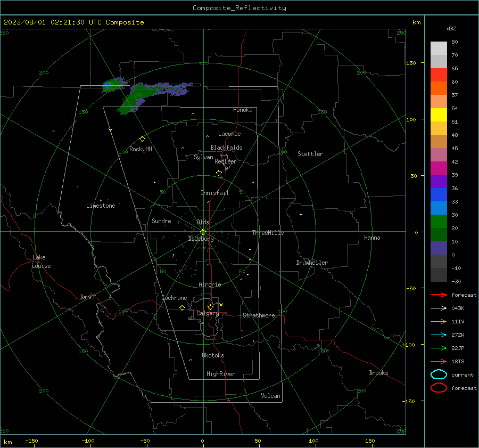The image size is (479, 448).
Task: Click the HighRiver label
Action: 221,374
